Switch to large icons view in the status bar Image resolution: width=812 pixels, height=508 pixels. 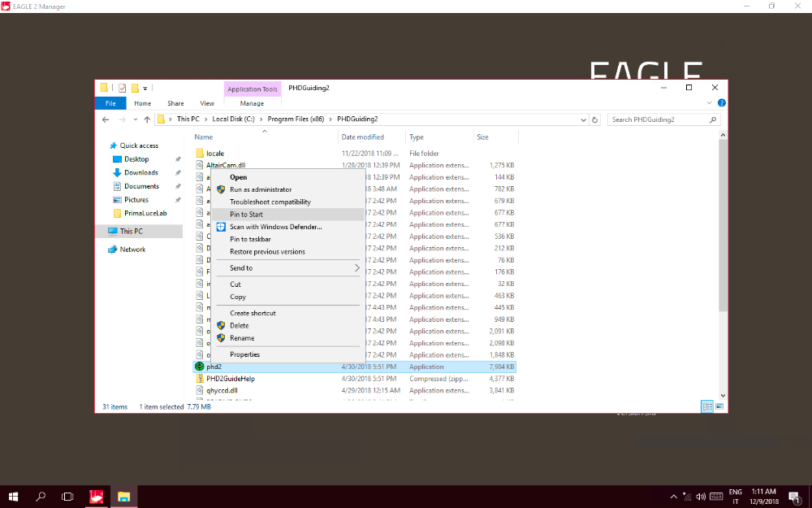(x=719, y=407)
